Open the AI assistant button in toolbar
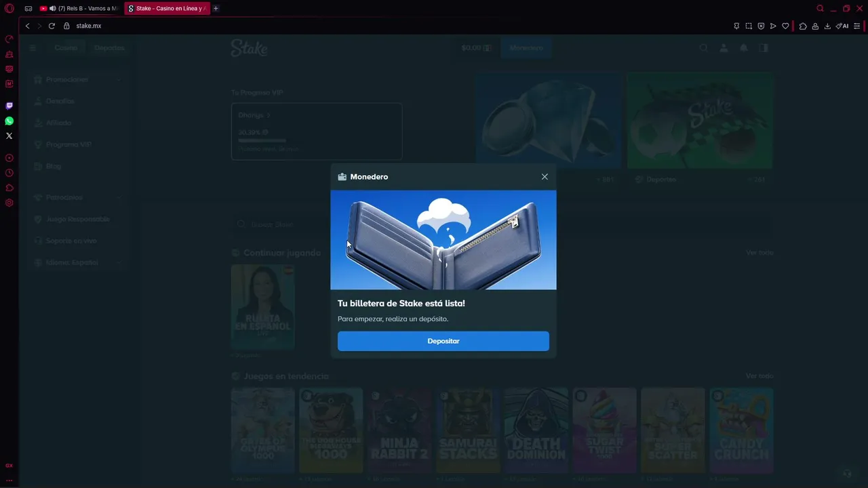The width and height of the screenshot is (868, 488). 842,26
